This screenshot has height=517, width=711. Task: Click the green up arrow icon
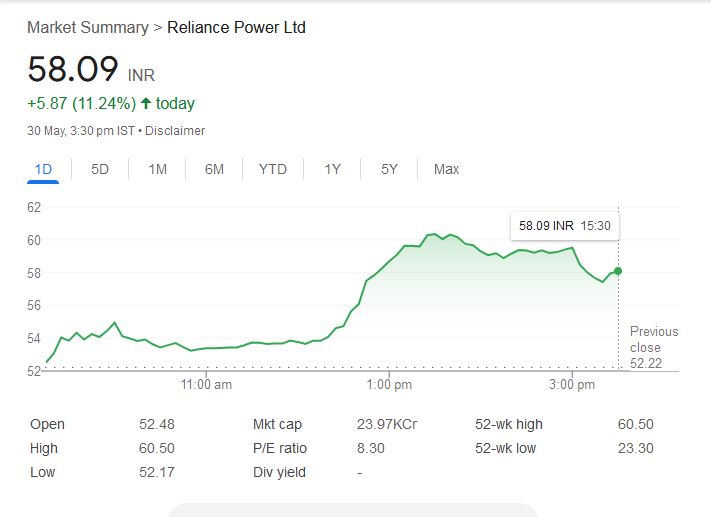click(146, 103)
